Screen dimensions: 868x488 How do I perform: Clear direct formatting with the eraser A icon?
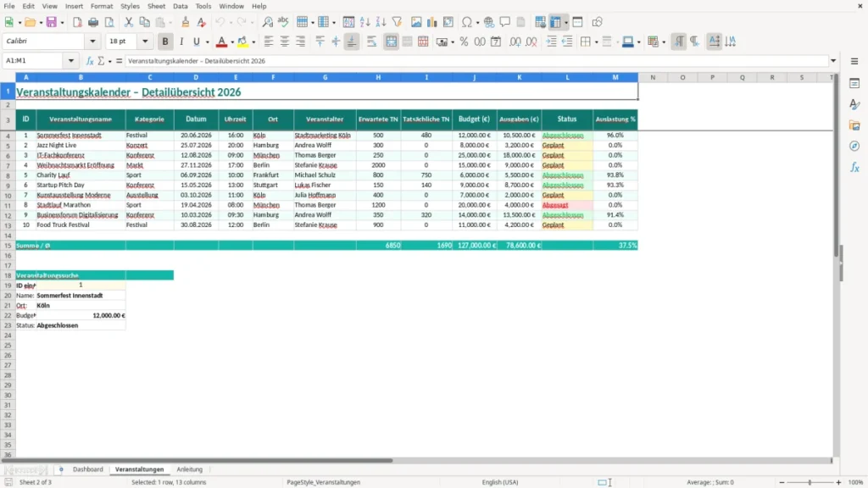(x=202, y=22)
